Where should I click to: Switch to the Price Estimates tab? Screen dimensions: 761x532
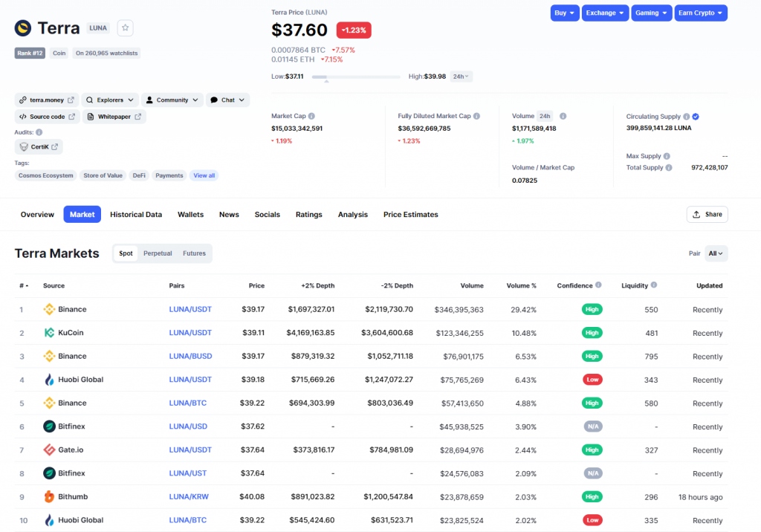[x=410, y=215]
